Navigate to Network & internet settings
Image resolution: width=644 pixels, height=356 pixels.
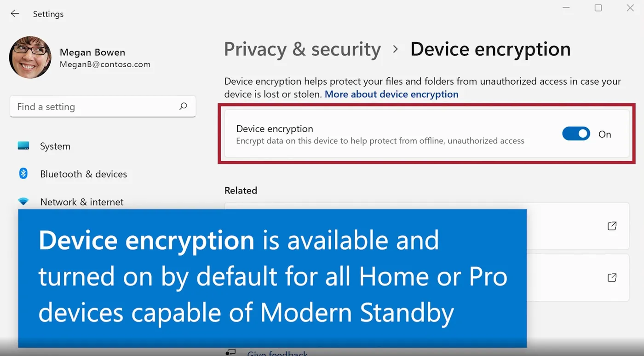(82, 202)
